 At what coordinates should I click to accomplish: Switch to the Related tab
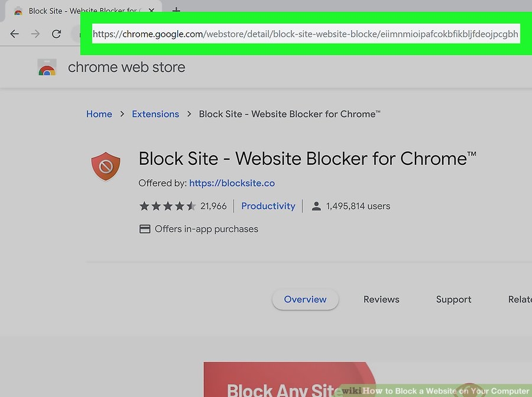[x=520, y=300]
